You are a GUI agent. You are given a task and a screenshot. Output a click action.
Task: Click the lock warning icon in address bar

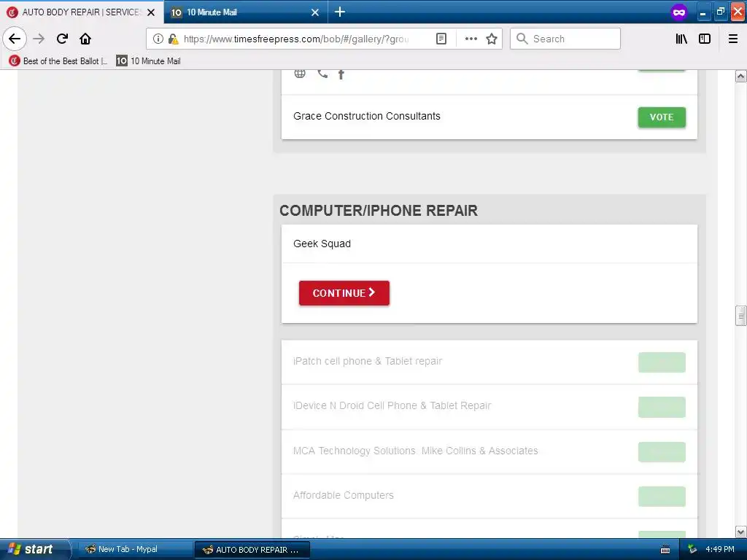pos(174,39)
